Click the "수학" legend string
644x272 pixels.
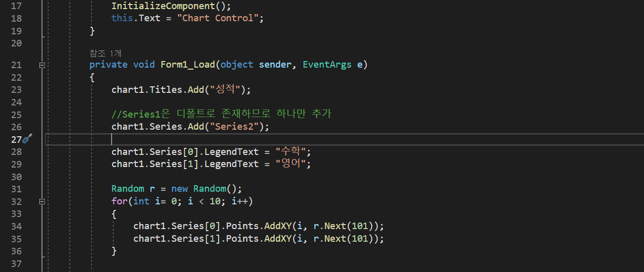[291, 151]
